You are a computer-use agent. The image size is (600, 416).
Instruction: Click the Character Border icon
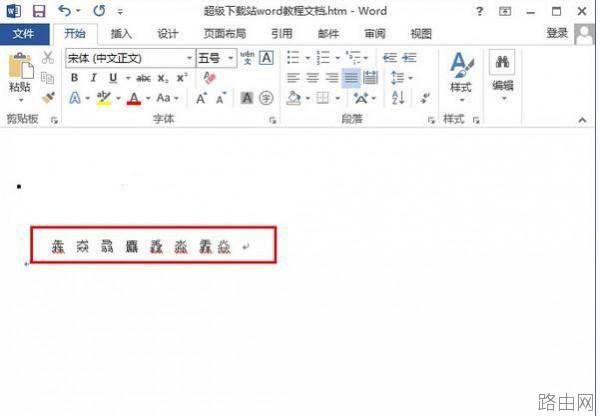tap(266, 58)
